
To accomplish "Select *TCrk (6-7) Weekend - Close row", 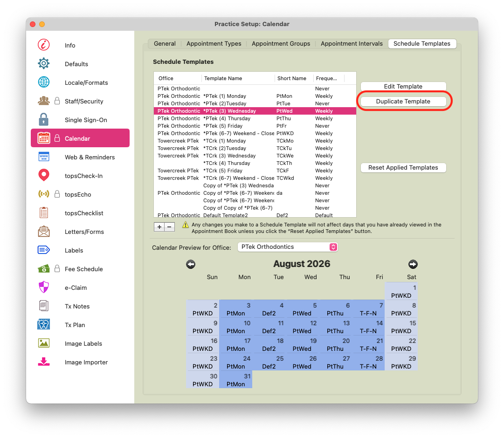I will [x=255, y=178].
